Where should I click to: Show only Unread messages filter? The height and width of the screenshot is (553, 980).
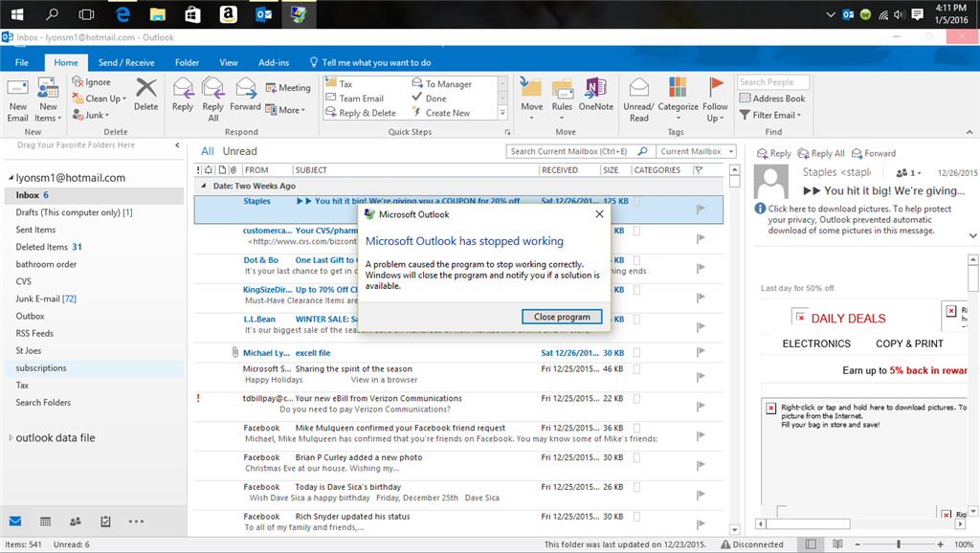tap(240, 151)
